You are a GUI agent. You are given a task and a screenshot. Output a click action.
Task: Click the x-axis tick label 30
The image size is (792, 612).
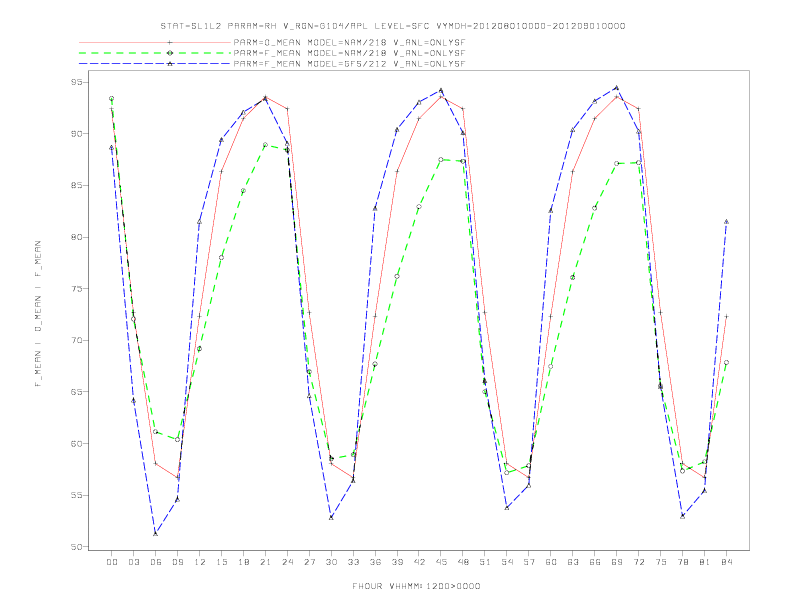click(x=331, y=562)
